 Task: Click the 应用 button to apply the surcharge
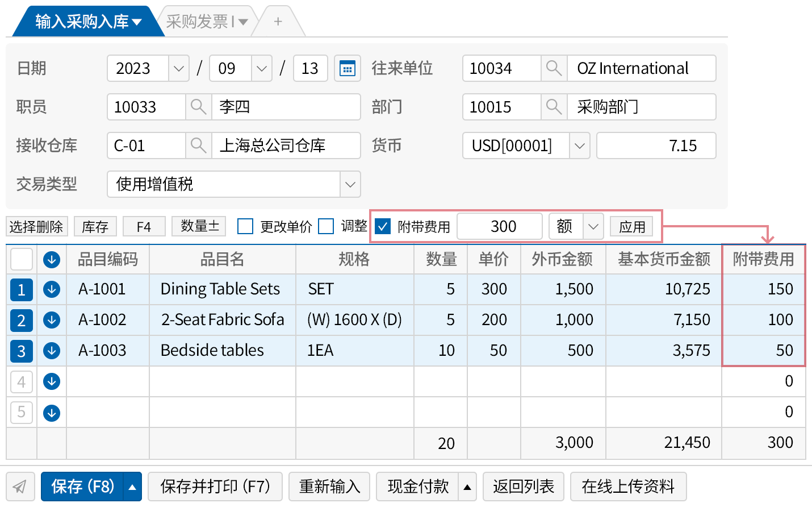point(632,227)
